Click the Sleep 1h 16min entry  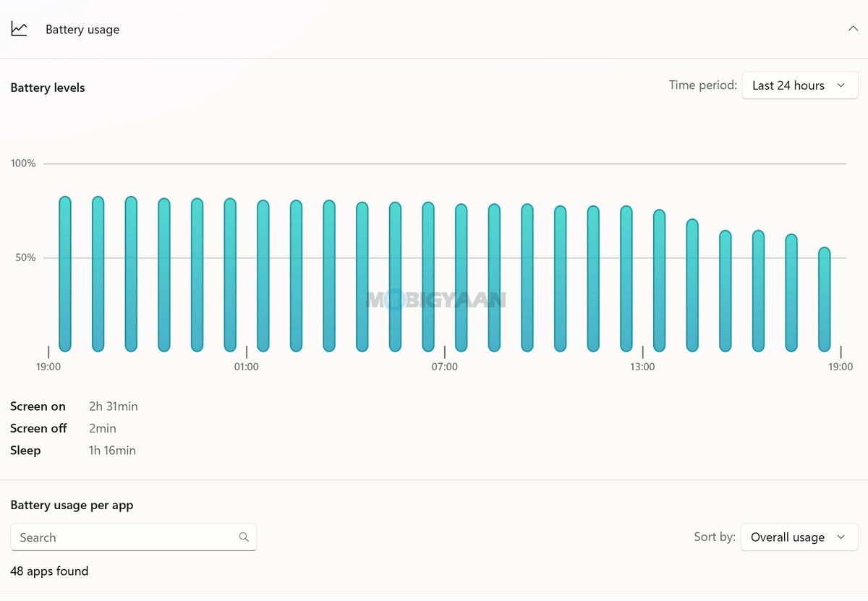[73, 451]
